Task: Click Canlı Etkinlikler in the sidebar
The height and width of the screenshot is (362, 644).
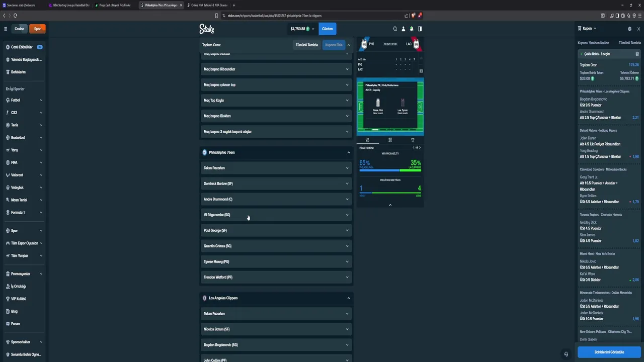Action: pyautogui.click(x=24, y=47)
